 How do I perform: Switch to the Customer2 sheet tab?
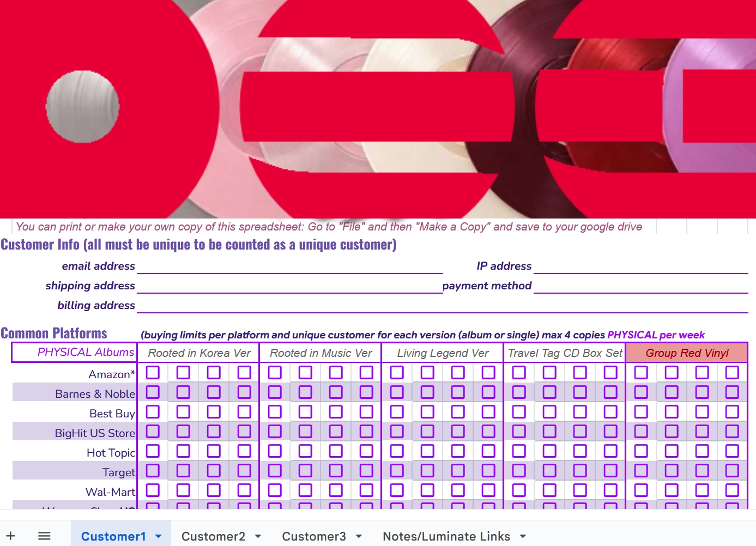point(213,536)
